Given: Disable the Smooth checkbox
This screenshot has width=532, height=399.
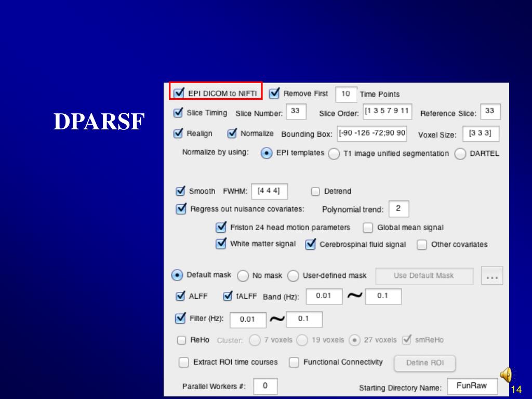Looking at the screenshot, I should [180, 191].
